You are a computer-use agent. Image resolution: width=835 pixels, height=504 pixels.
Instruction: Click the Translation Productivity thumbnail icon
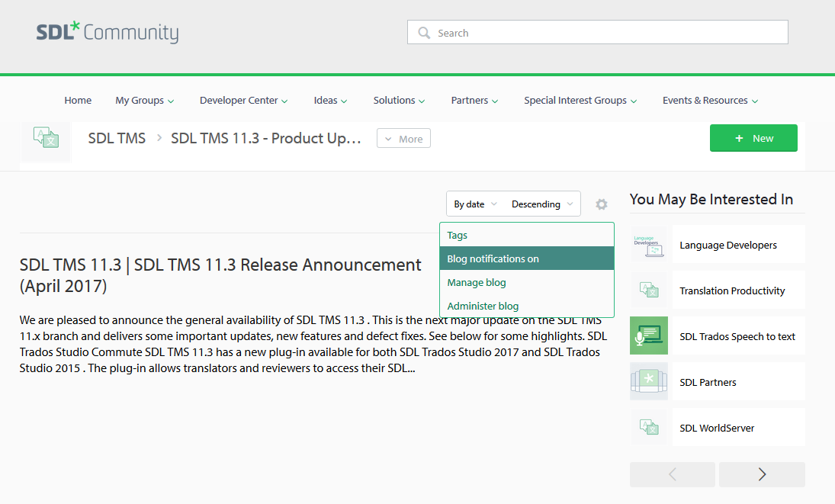649,291
